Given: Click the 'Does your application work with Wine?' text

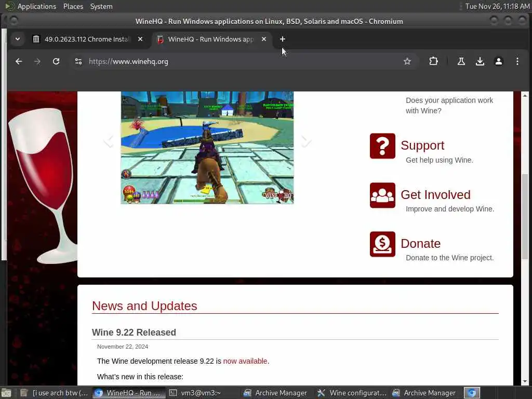Looking at the screenshot, I should (449, 105).
